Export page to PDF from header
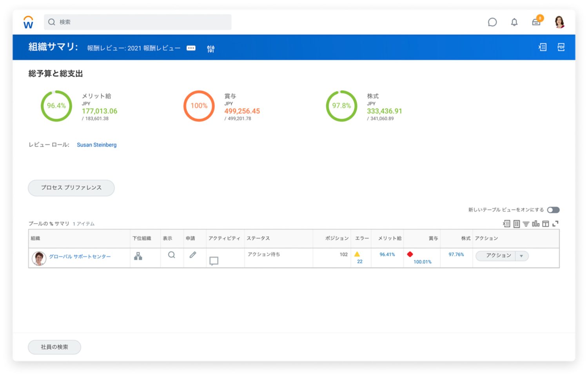588x377 pixels. tap(561, 47)
